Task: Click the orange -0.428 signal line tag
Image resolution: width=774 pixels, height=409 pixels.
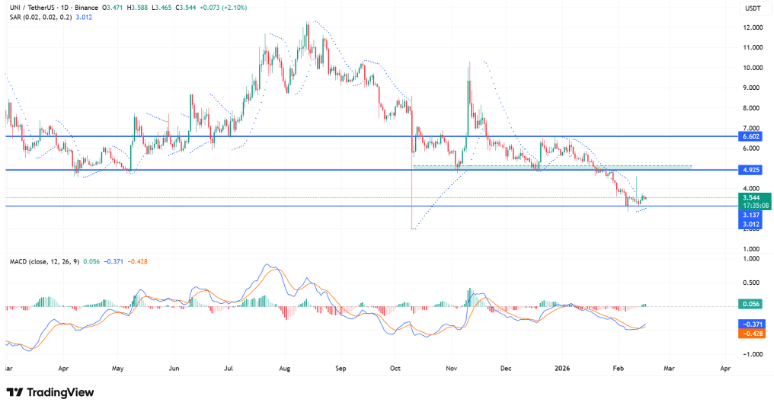Action: click(x=752, y=333)
